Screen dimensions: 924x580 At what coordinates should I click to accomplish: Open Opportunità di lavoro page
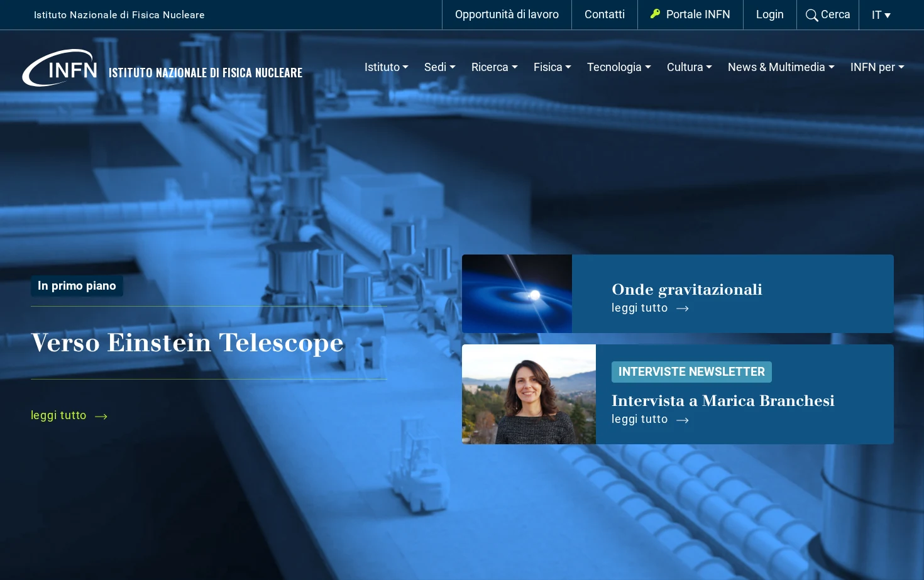tap(507, 14)
